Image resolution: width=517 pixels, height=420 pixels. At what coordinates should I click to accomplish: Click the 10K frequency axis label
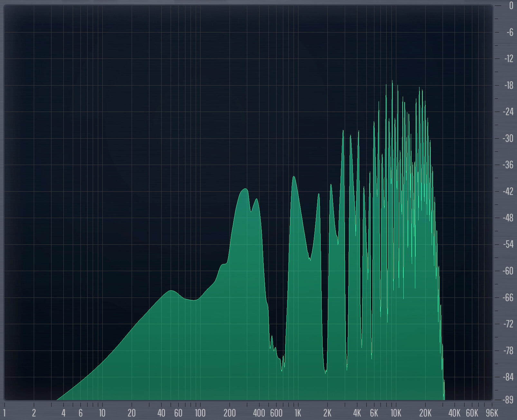(396, 413)
